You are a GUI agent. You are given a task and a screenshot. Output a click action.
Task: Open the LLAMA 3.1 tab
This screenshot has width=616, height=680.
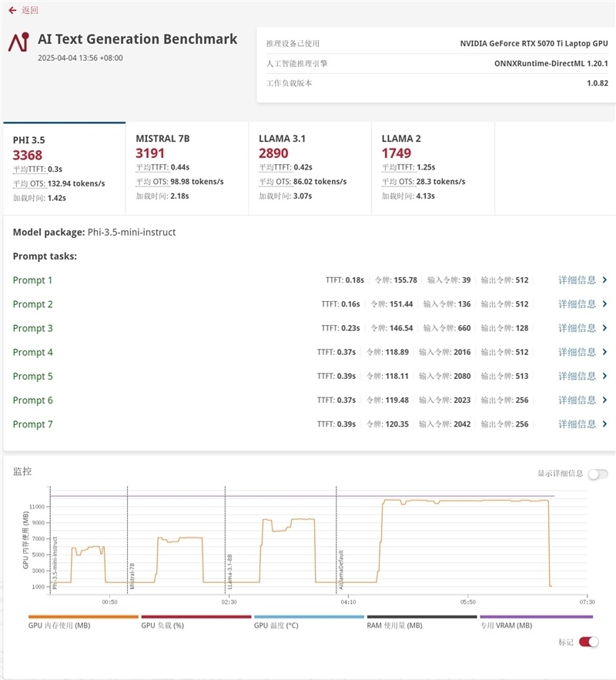310,168
